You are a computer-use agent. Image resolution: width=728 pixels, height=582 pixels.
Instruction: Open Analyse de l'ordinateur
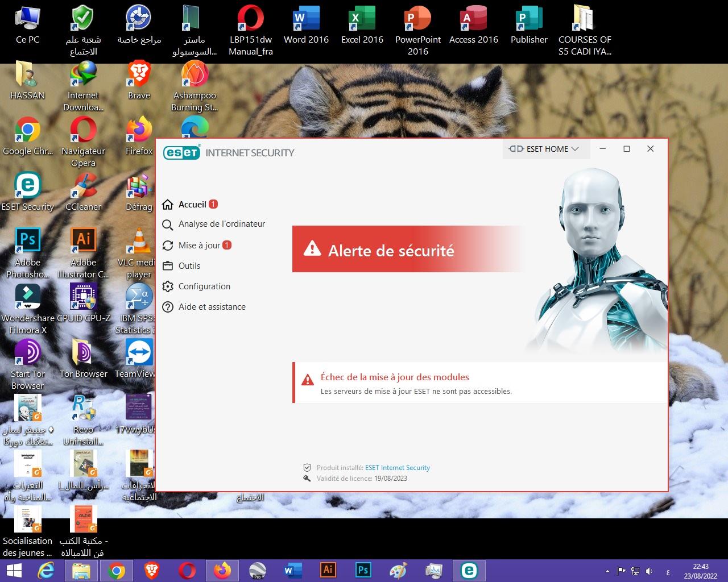click(214, 224)
